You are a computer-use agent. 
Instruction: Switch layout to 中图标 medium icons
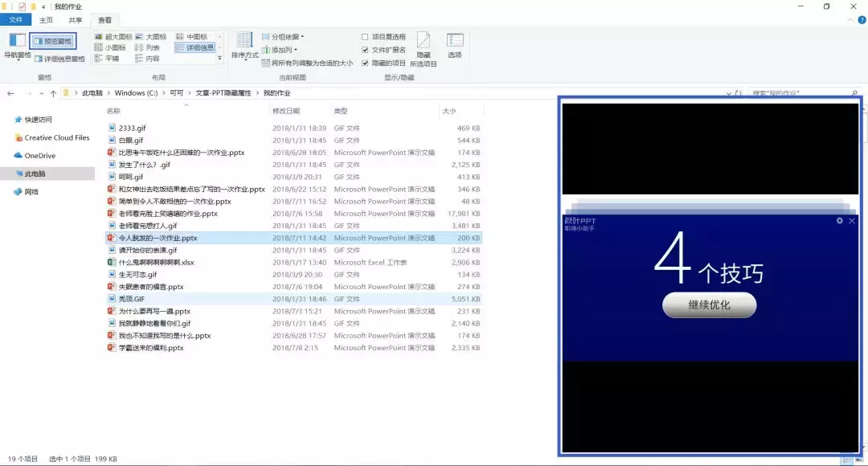(x=191, y=36)
